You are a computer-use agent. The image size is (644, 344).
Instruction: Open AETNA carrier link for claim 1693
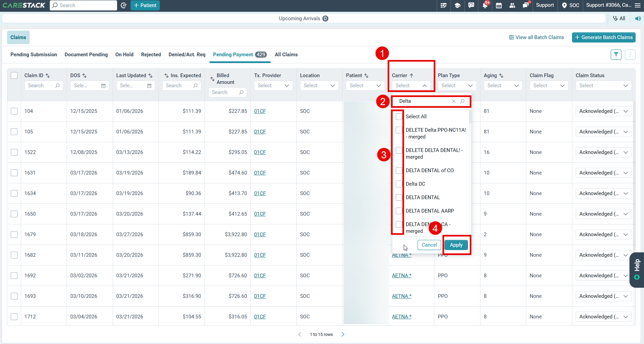(x=402, y=296)
